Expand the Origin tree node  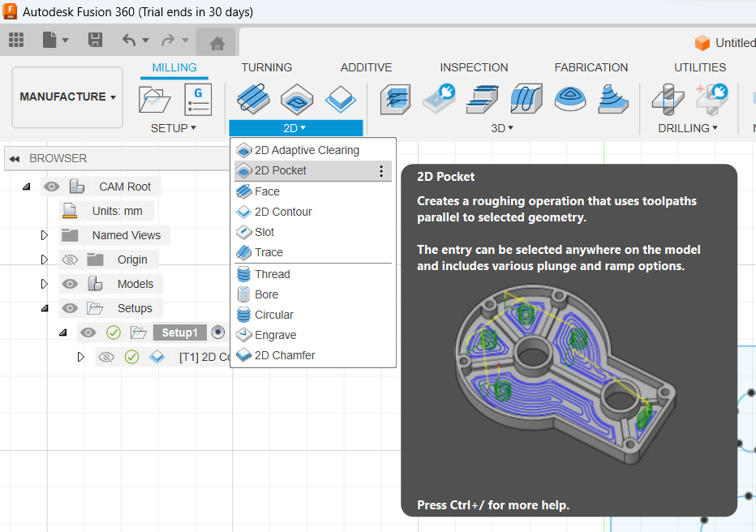pos(45,260)
